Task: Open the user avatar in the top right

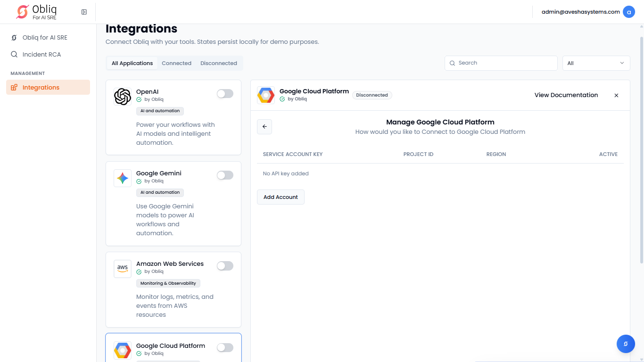Action: (x=628, y=12)
